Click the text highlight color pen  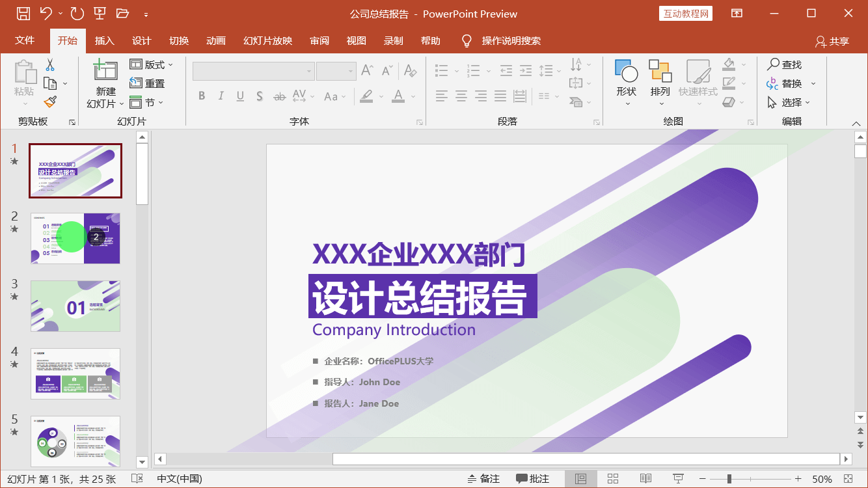point(366,96)
